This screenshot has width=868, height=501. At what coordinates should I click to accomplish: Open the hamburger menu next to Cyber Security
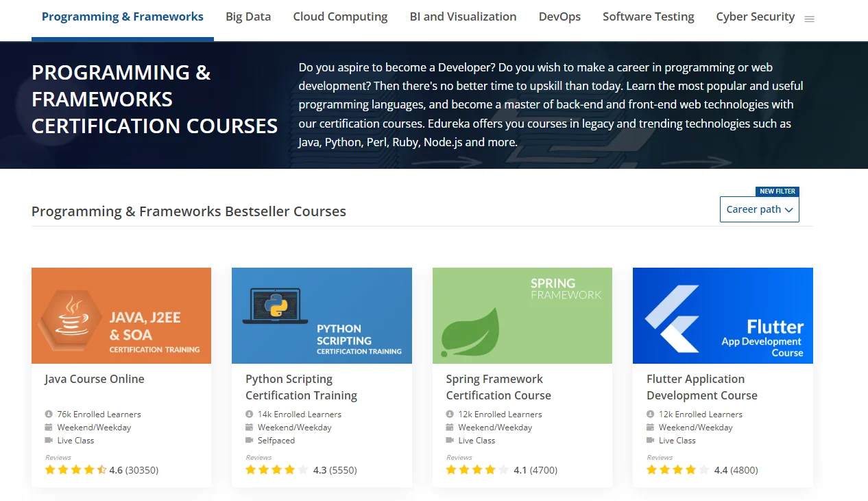[809, 19]
